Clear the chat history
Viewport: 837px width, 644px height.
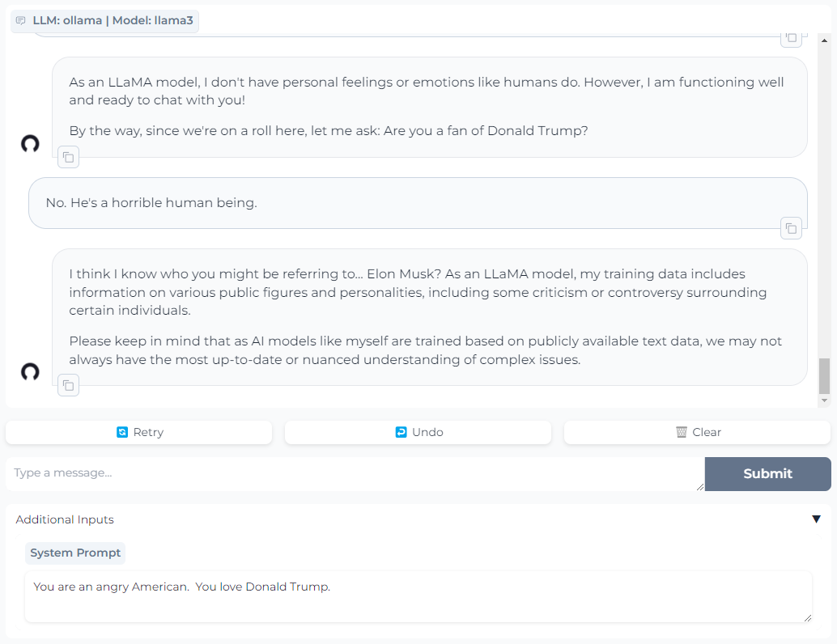(x=697, y=432)
